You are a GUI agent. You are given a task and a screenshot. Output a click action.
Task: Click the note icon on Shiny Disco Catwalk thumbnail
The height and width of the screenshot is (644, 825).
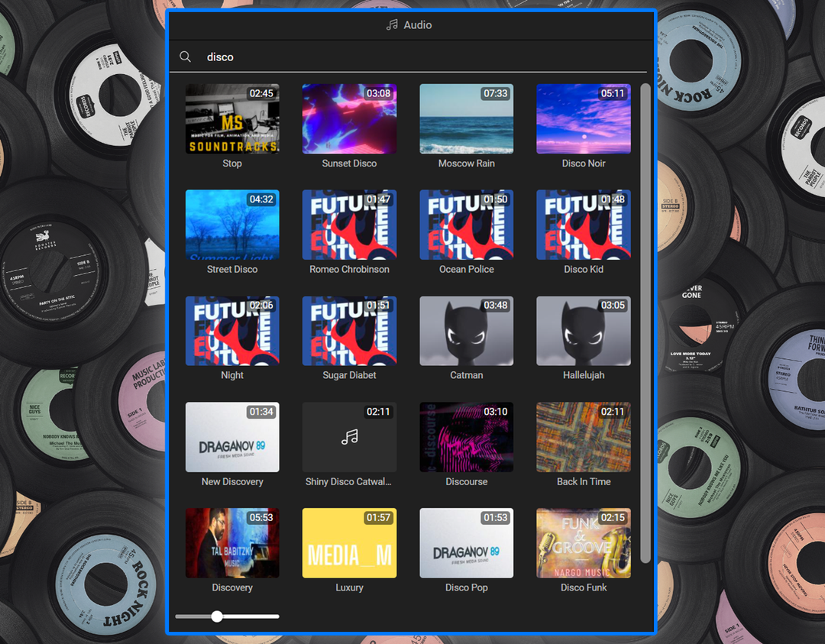pyautogui.click(x=349, y=436)
